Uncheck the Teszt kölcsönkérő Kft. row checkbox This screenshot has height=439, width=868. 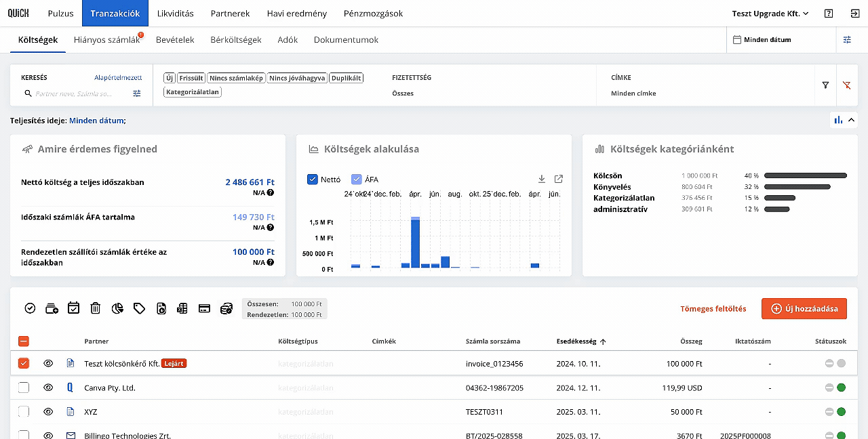click(x=24, y=363)
